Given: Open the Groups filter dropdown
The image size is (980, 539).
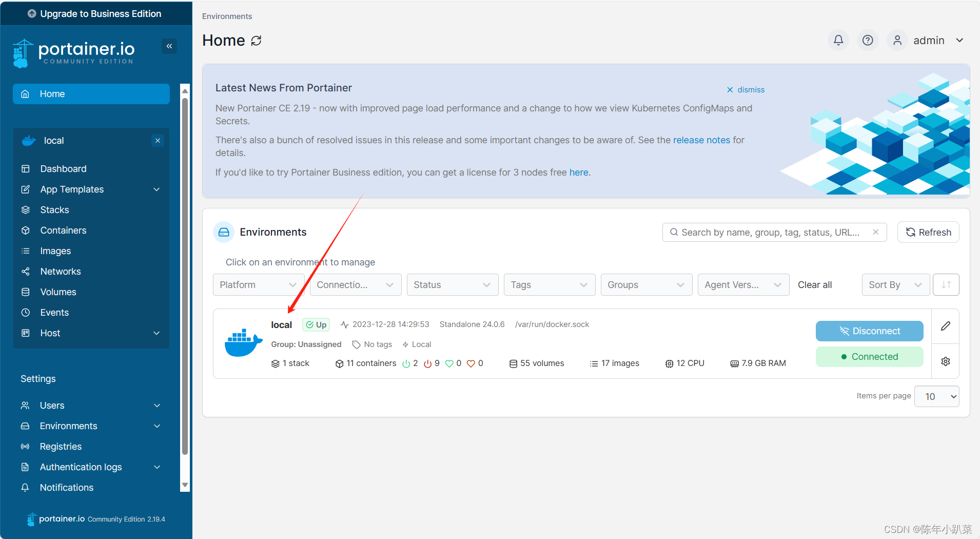Looking at the screenshot, I should (x=646, y=285).
